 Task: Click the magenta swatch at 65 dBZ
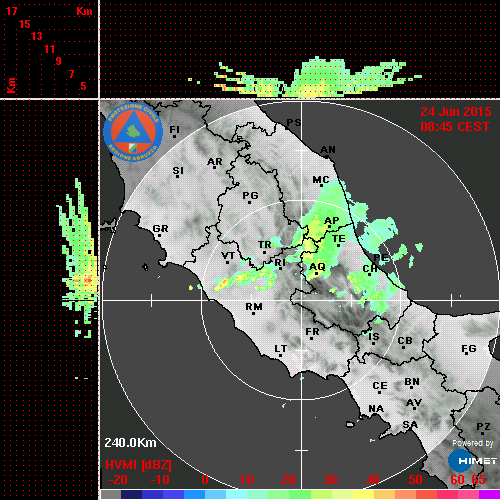pos(489,494)
